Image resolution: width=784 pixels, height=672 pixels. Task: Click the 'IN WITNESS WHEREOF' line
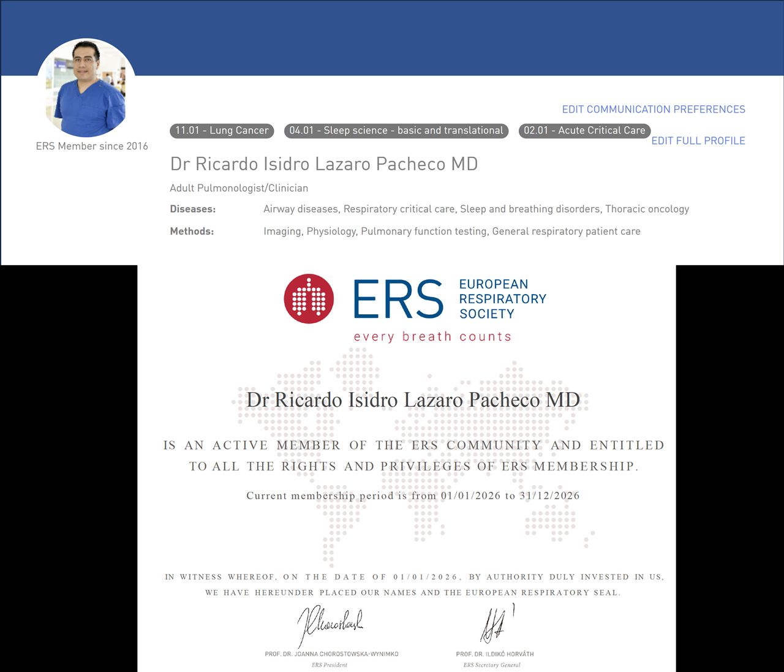click(x=415, y=577)
